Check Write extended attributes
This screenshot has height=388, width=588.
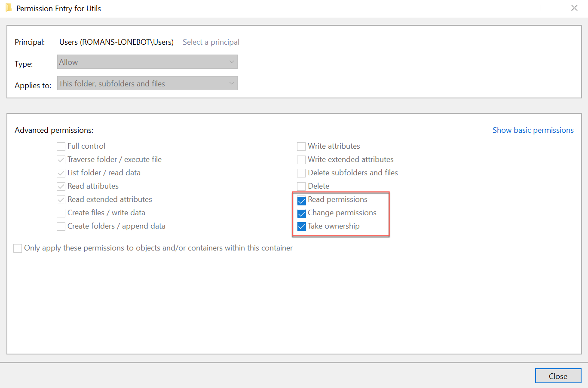[x=301, y=160]
